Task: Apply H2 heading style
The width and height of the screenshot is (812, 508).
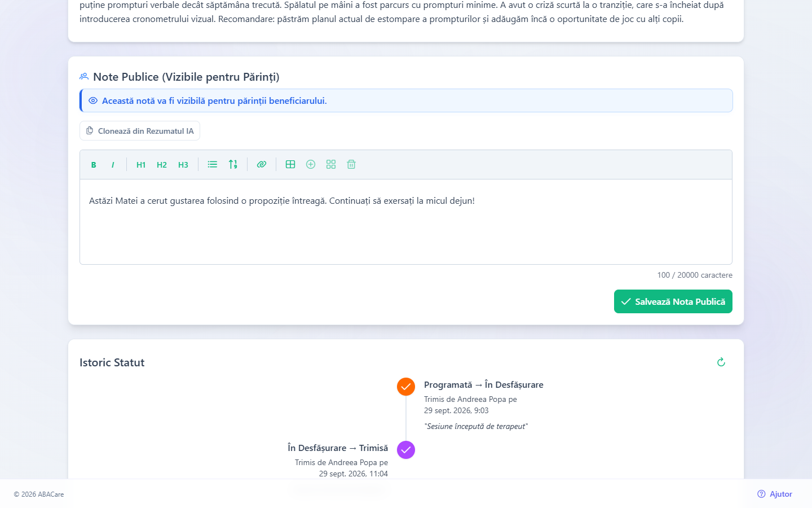Action: pos(162,165)
